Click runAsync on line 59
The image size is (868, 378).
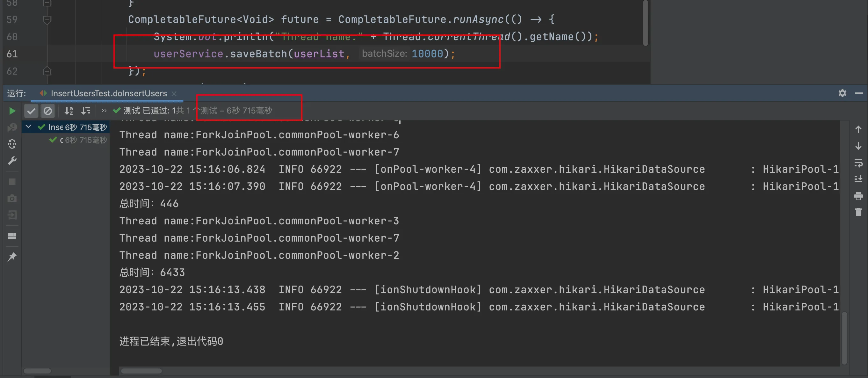tap(478, 19)
